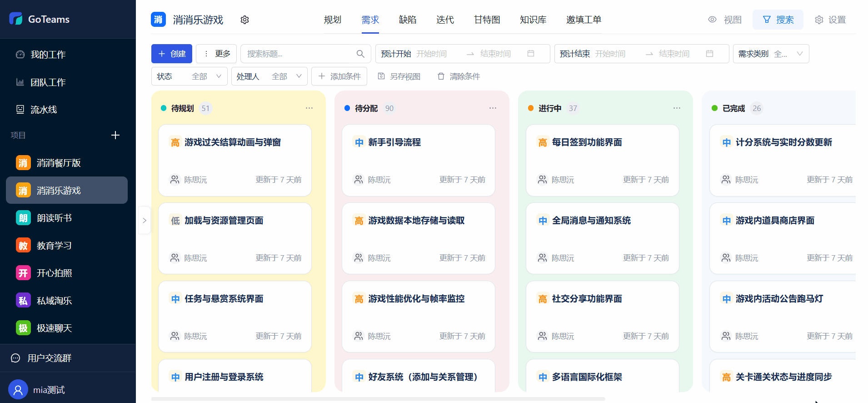The height and width of the screenshot is (403, 868).
Task: Open the 待规划 column more menu
Action: [309, 108]
